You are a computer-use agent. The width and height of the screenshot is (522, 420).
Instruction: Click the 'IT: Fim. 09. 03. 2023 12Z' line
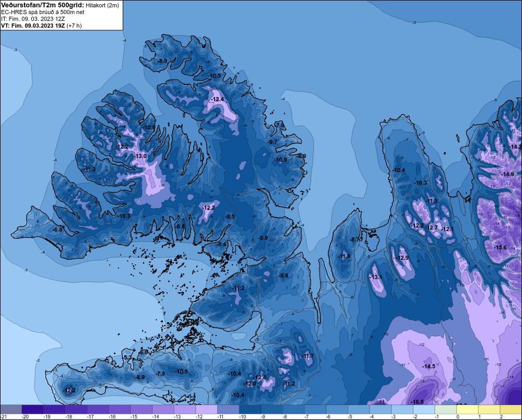click(x=33, y=19)
